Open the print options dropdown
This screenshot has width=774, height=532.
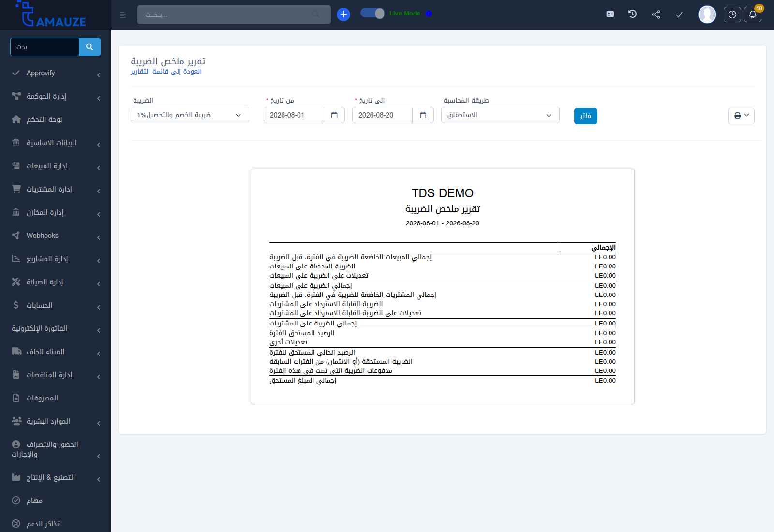[741, 116]
